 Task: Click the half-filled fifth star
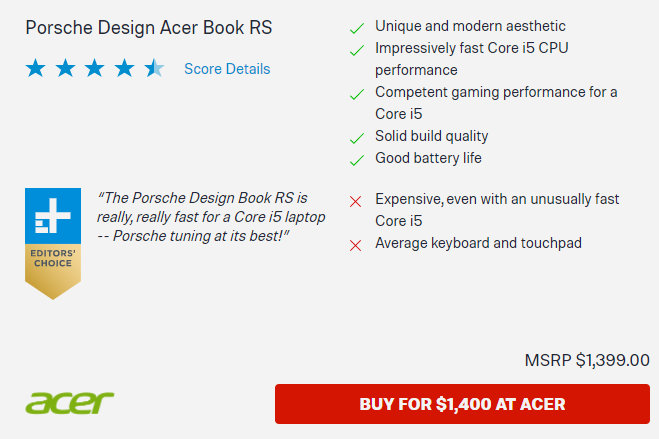click(154, 69)
